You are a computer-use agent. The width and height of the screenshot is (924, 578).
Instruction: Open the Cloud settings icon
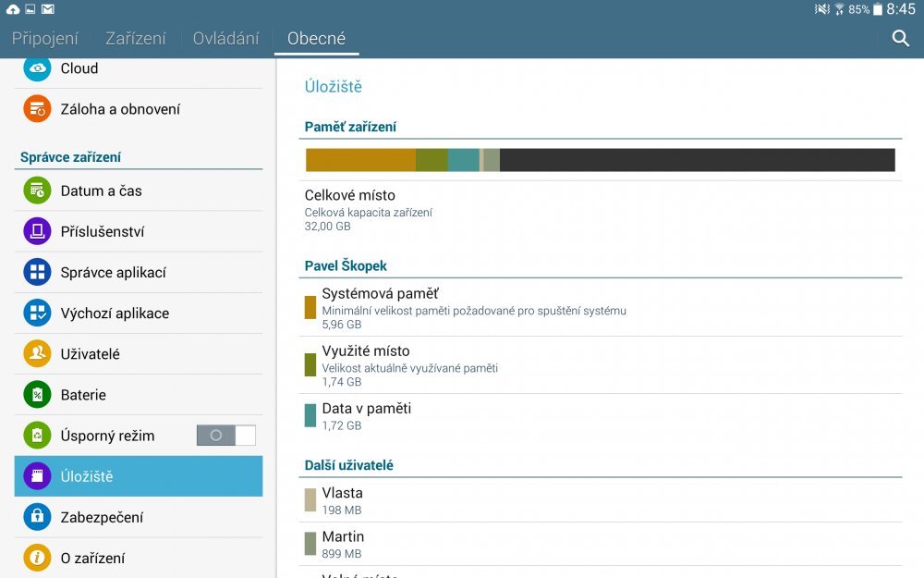pos(37,68)
